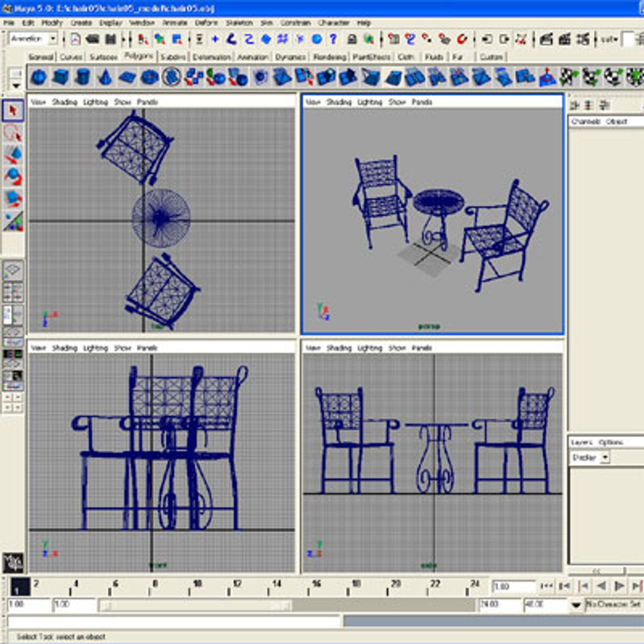Click the save scene disk icon
The height and width of the screenshot is (644, 644).
coord(110,39)
